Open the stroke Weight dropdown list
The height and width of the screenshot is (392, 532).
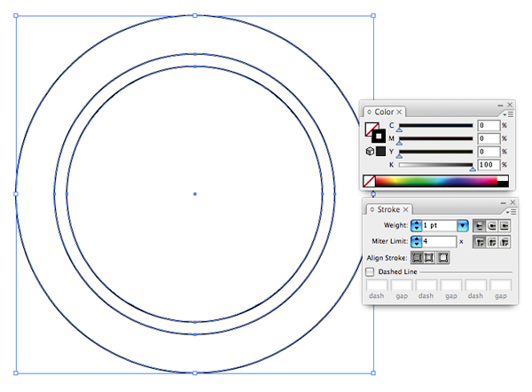coord(463,225)
